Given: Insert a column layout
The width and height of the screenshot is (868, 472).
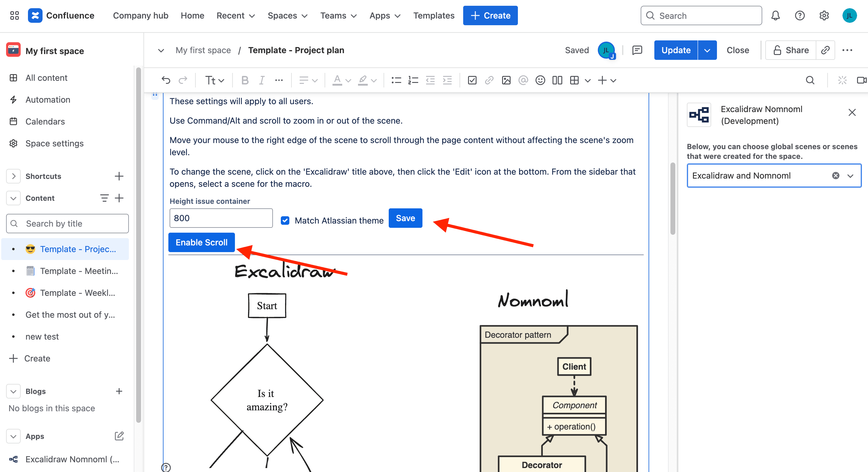Looking at the screenshot, I should pyautogui.click(x=557, y=80).
